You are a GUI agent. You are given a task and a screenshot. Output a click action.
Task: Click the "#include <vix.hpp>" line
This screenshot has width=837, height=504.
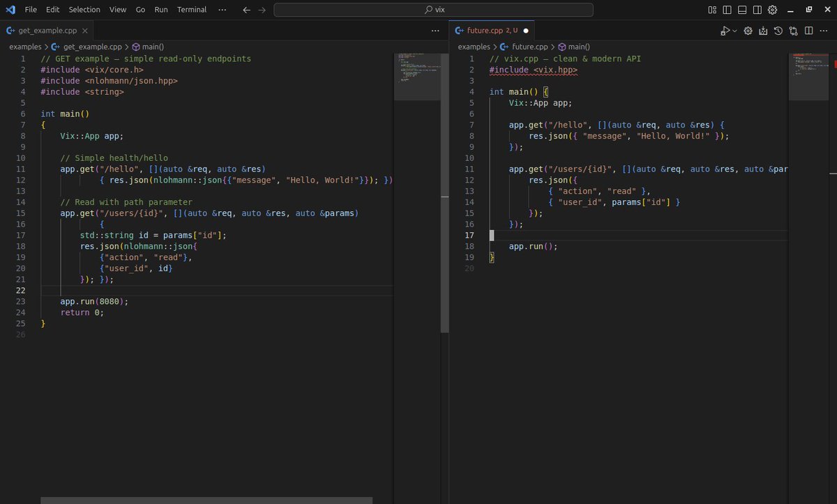(534, 70)
